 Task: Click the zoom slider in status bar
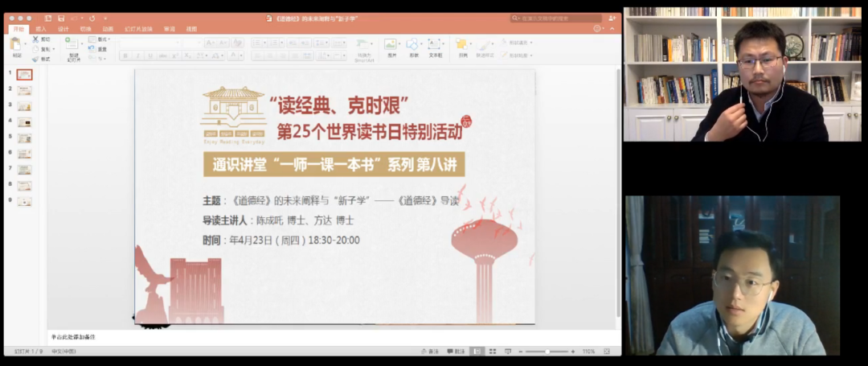[547, 352]
